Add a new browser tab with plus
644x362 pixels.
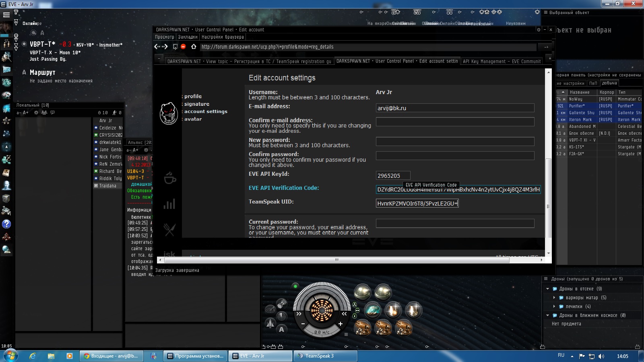pos(550,59)
